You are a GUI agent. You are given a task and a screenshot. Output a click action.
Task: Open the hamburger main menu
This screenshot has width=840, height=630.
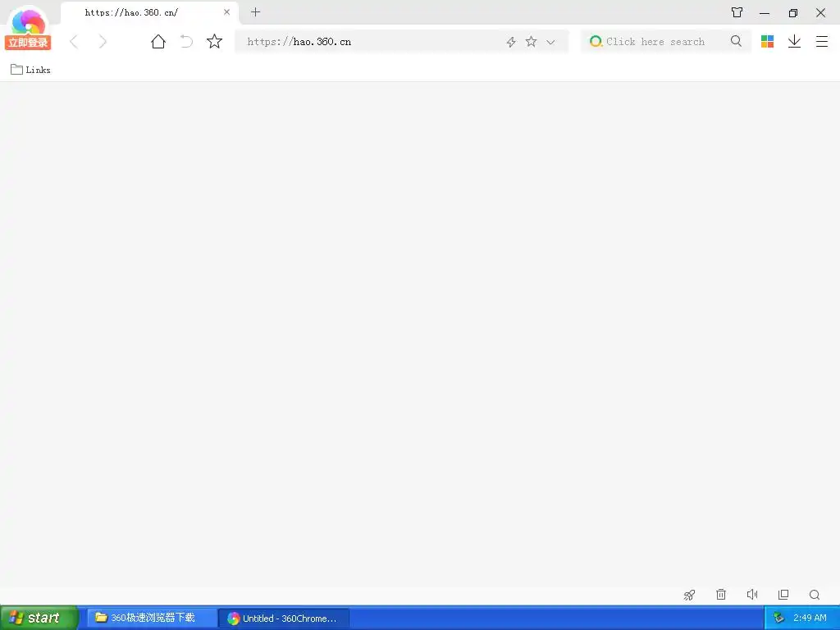tap(822, 41)
